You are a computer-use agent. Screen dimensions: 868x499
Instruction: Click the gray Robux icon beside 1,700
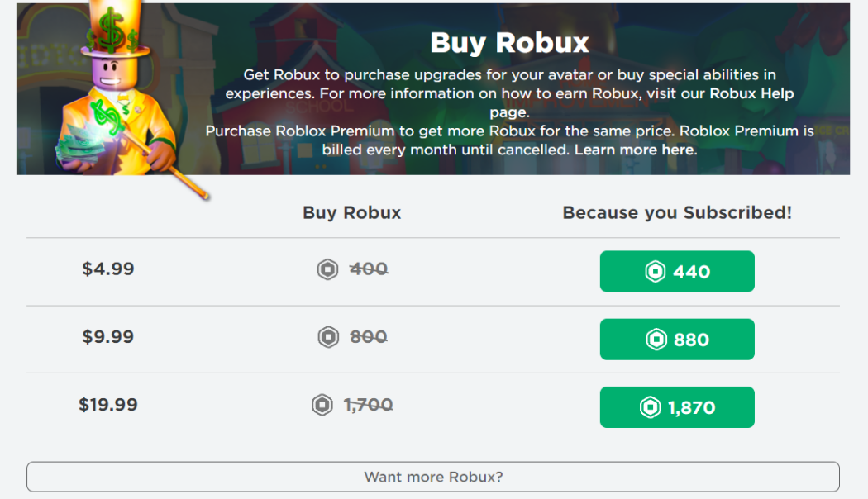pos(322,405)
